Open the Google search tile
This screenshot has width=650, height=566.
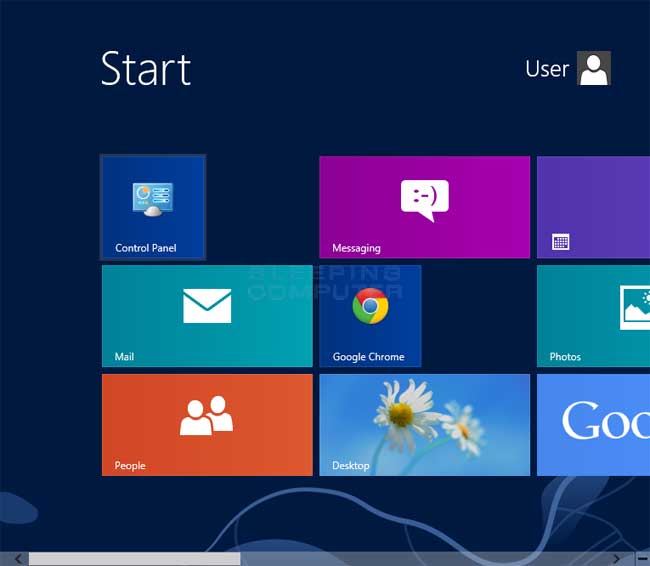pyautogui.click(x=593, y=425)
